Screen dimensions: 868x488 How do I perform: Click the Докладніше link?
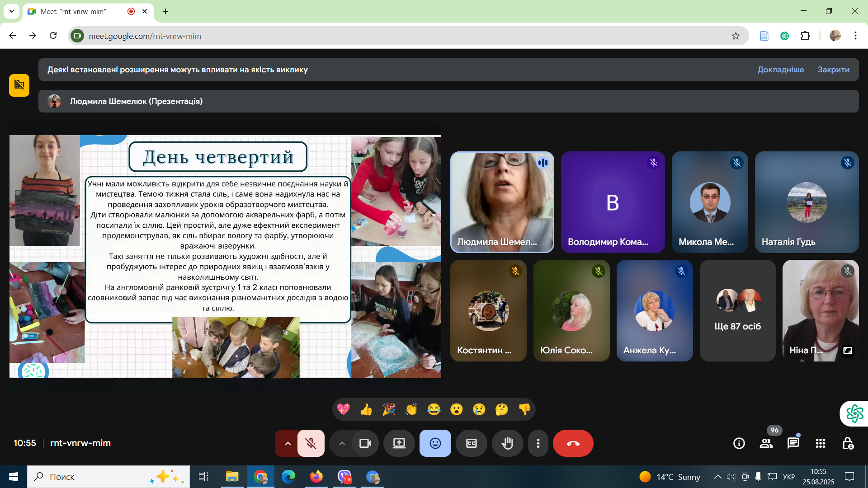[x=781, y=70]
